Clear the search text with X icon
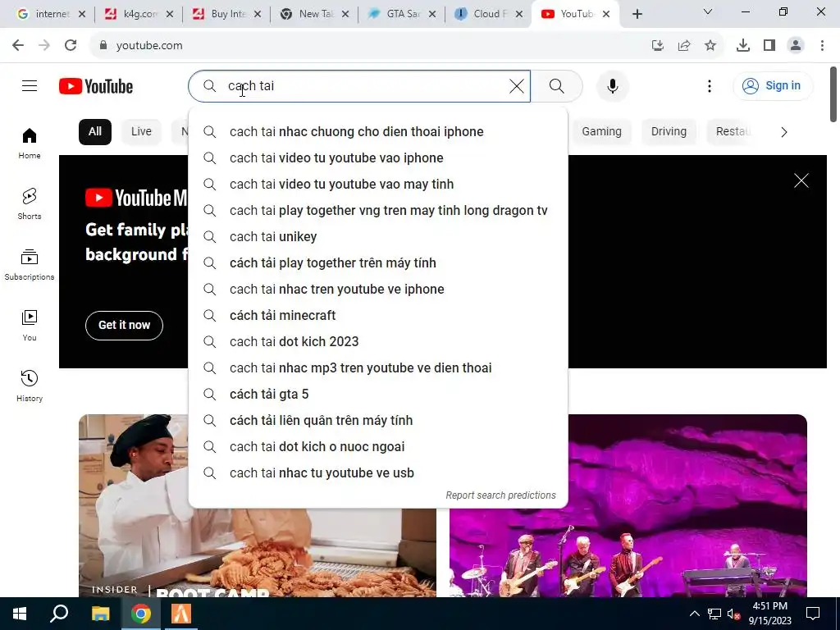Viewport: 840px width, 630px height. pyautogui.click(x=517, y=85)
